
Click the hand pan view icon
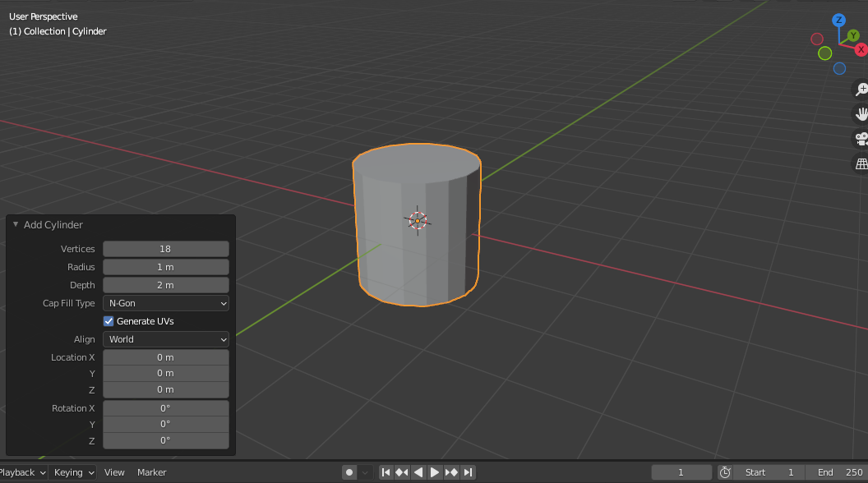click(x=861, y=114)
